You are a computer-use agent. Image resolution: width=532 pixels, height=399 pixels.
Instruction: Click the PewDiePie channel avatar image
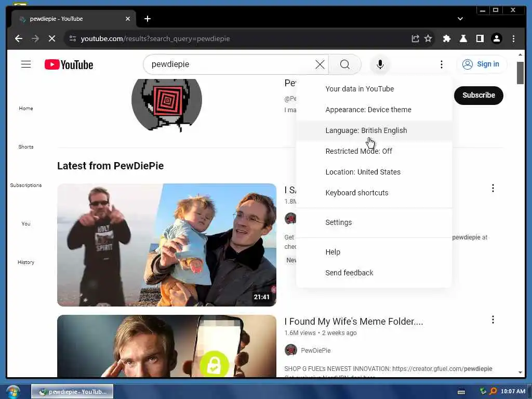tap(167, 105)
